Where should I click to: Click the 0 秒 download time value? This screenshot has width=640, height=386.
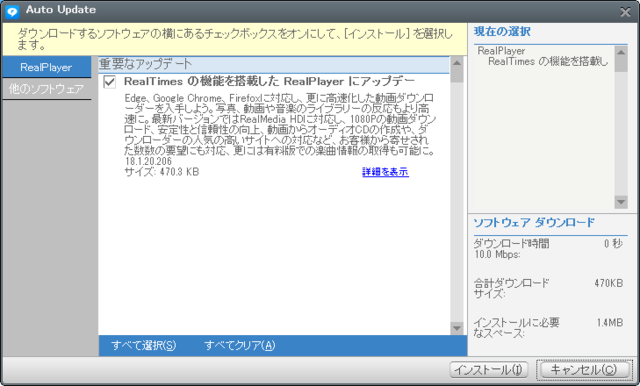point(613,244)
